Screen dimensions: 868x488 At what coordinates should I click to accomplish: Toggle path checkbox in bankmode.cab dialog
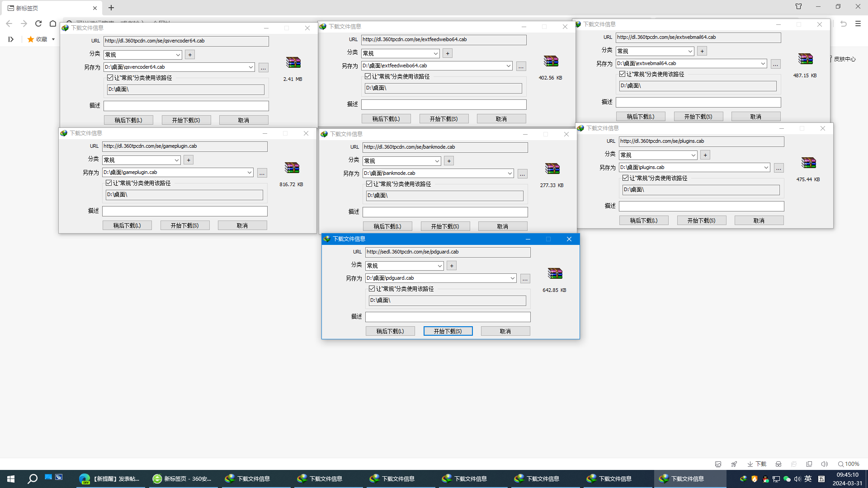pos(369,184)
